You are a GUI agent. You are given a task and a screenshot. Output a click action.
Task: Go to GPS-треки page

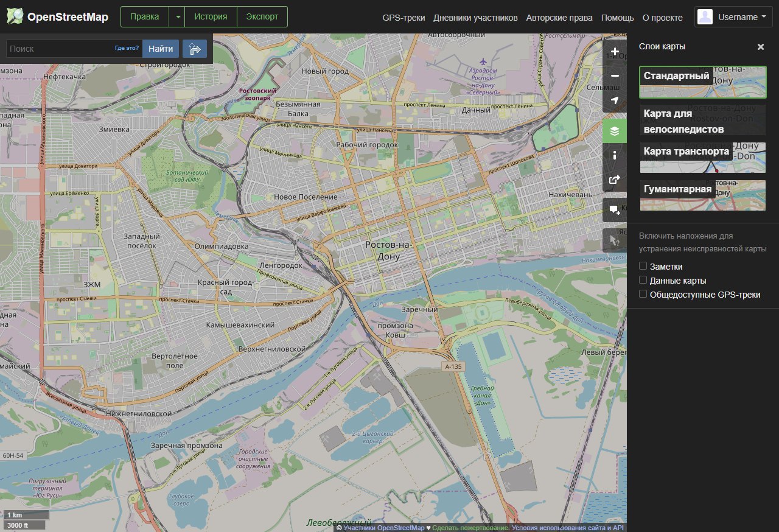click(403, 18)
